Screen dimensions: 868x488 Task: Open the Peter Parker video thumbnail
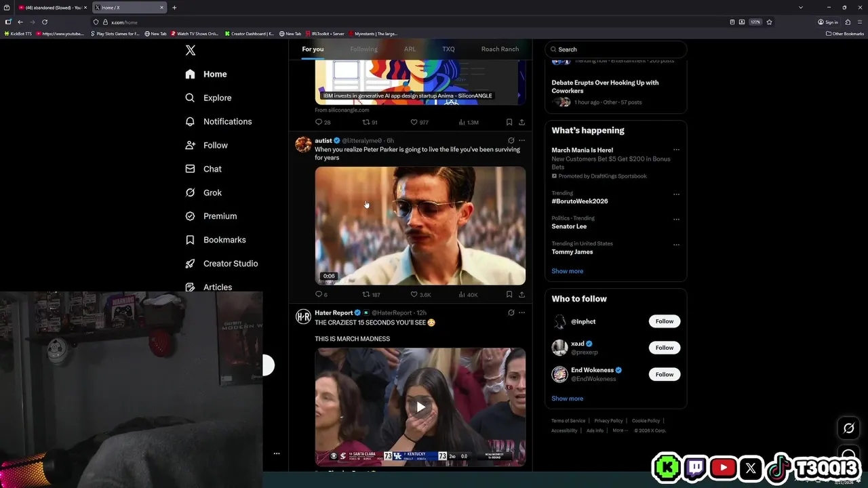coord(420,226)
